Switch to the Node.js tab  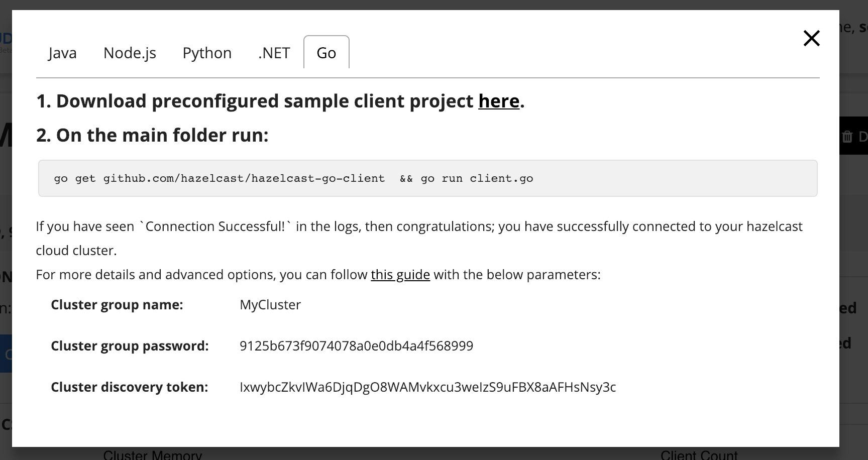click(x=130, y=53)
